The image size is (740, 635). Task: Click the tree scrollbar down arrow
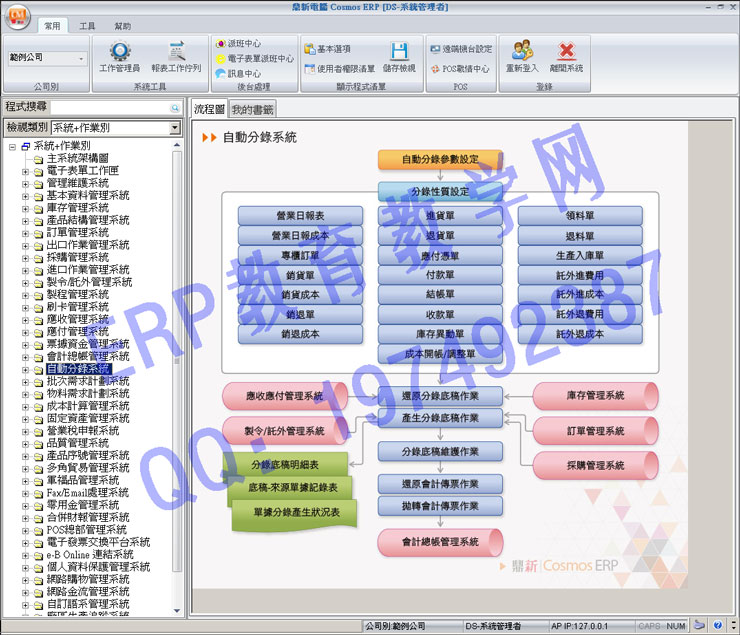[x=177, y=610]
